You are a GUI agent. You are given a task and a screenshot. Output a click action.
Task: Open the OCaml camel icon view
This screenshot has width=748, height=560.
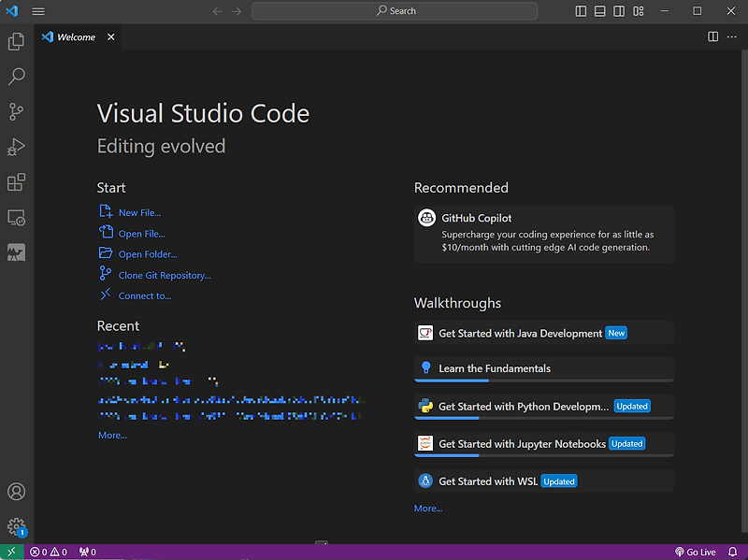pos(16,252)
